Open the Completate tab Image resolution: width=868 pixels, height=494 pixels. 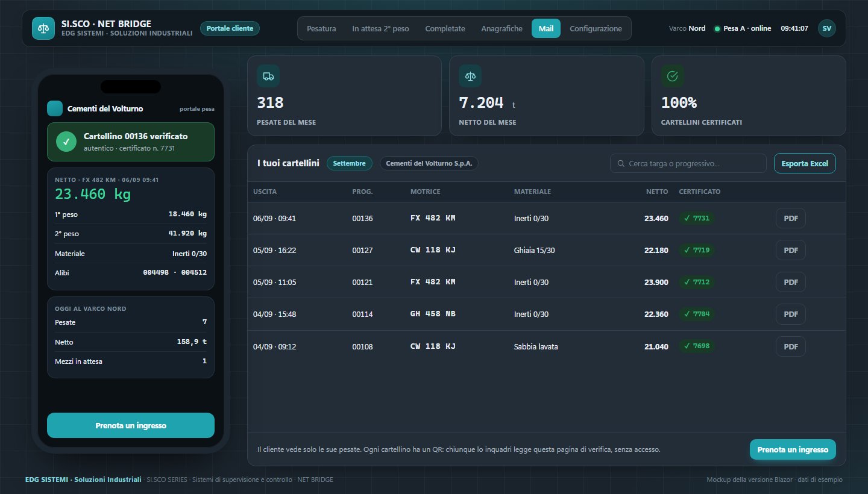(445, 28)
